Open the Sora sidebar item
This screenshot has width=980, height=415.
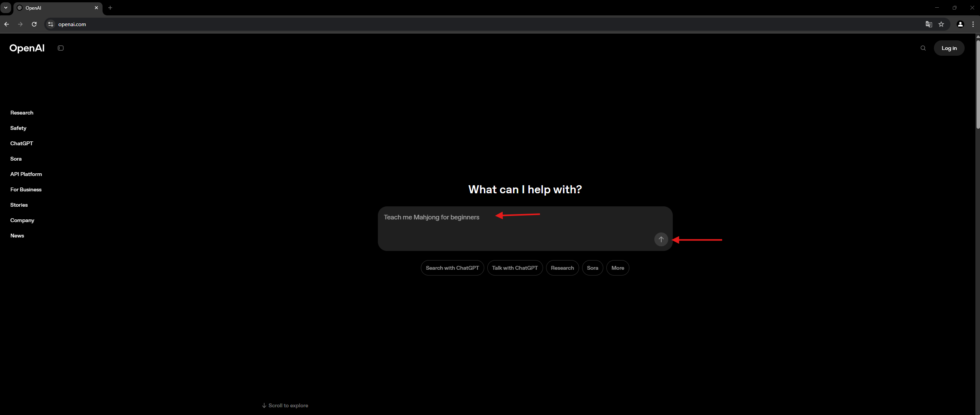[x=16, y=159]
